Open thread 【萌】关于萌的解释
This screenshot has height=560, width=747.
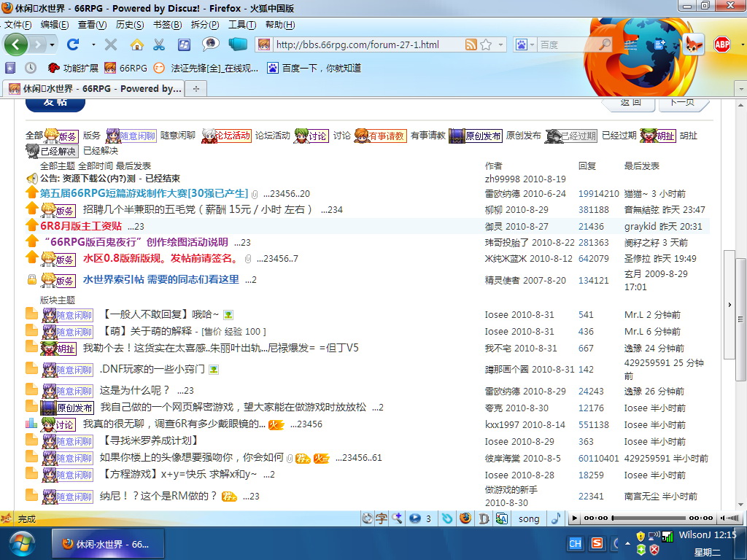147,331
